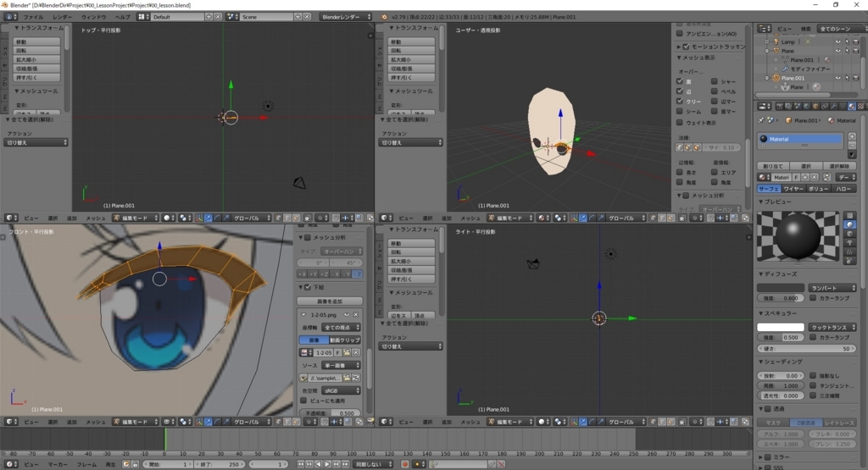
Task: Unlink the Materi datablock with X
Action: pyautogui.click(x=815, y=177)
